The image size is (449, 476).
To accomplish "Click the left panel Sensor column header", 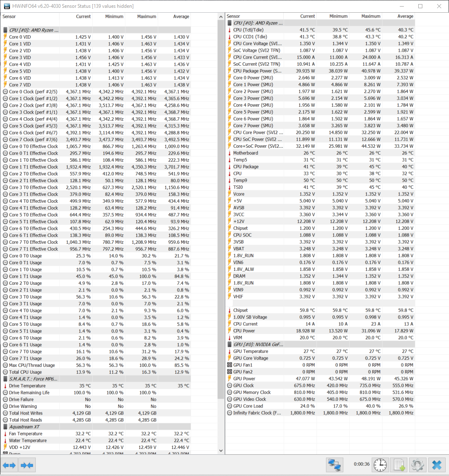I will click(30, 17).
